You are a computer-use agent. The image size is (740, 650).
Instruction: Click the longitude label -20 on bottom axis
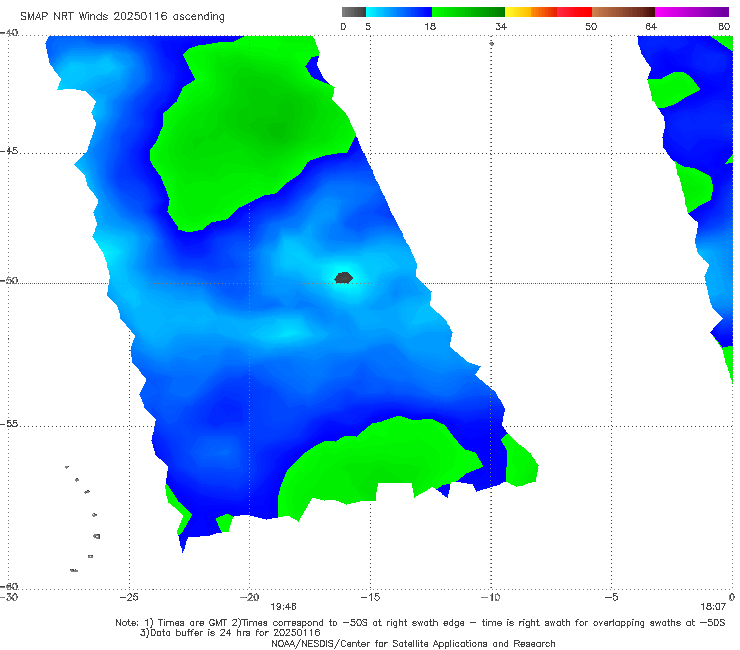(x=250, y=597)
